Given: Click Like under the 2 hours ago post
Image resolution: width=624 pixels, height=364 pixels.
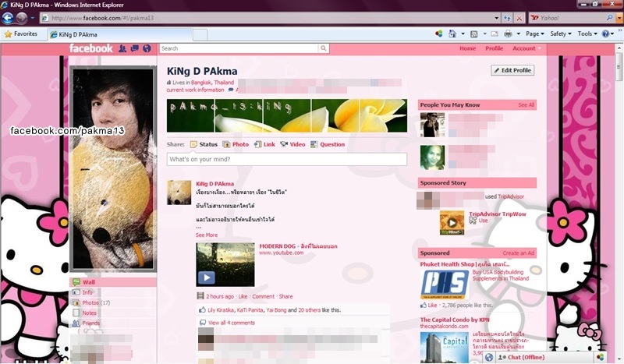Looking at the screenshot, I should click(x=243, y=296).
